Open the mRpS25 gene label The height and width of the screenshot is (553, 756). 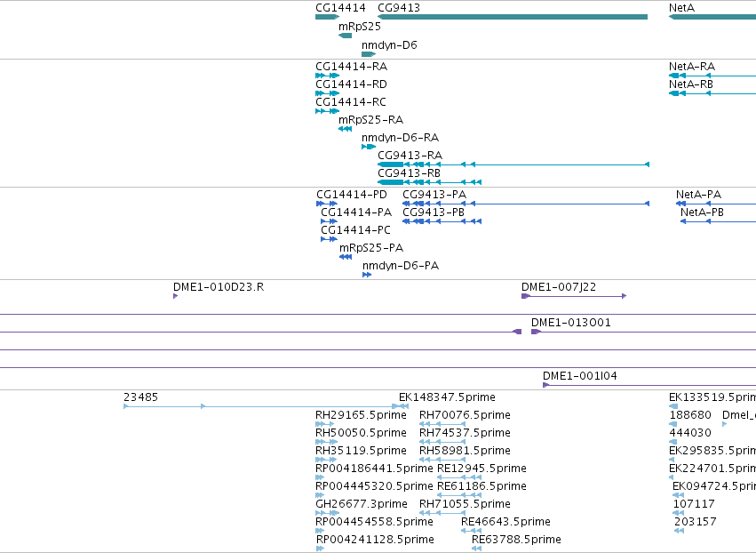pos(360,27)
